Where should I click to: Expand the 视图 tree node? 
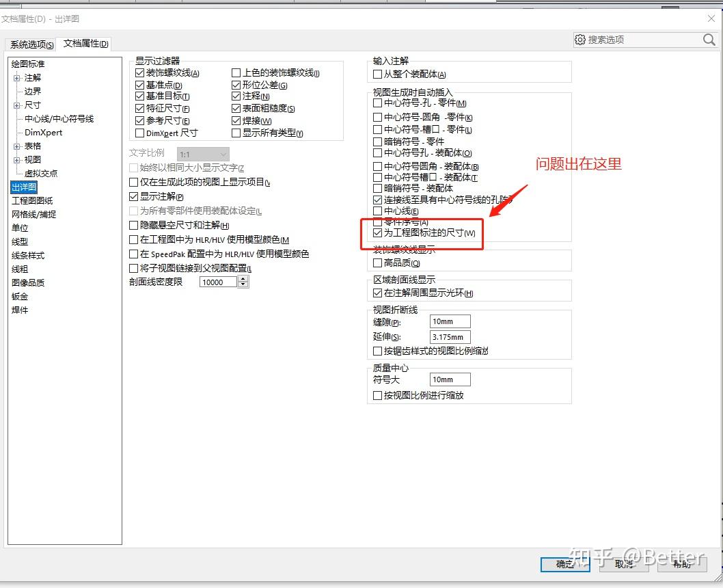[16, 160]
